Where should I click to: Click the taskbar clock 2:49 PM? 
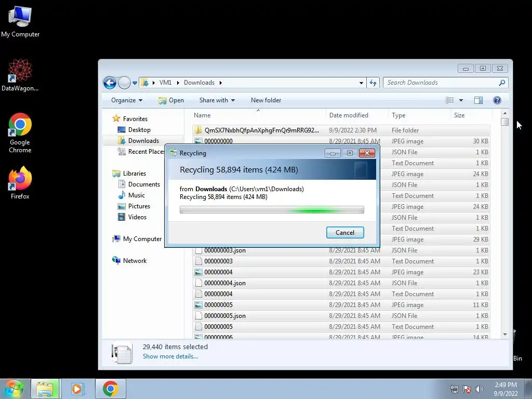(506, 389)
